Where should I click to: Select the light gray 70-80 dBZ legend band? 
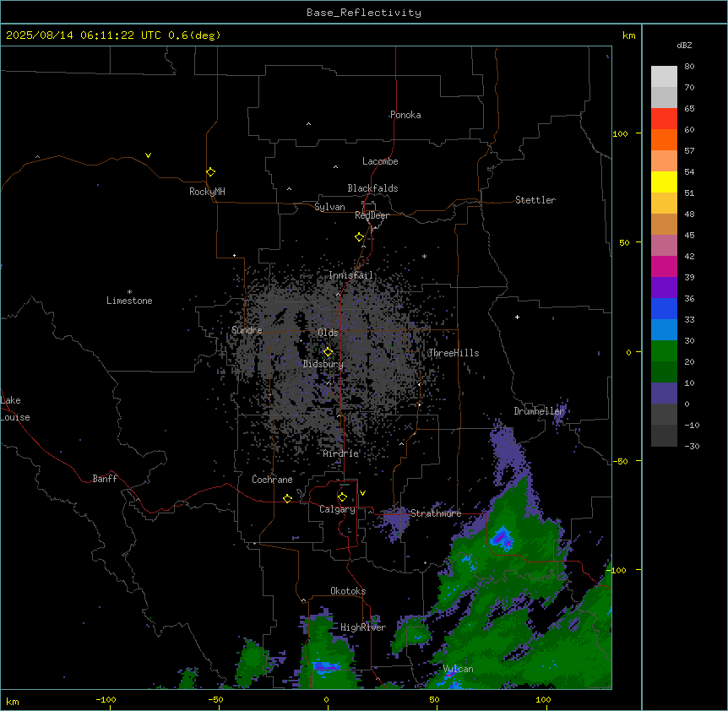[664, 77]
